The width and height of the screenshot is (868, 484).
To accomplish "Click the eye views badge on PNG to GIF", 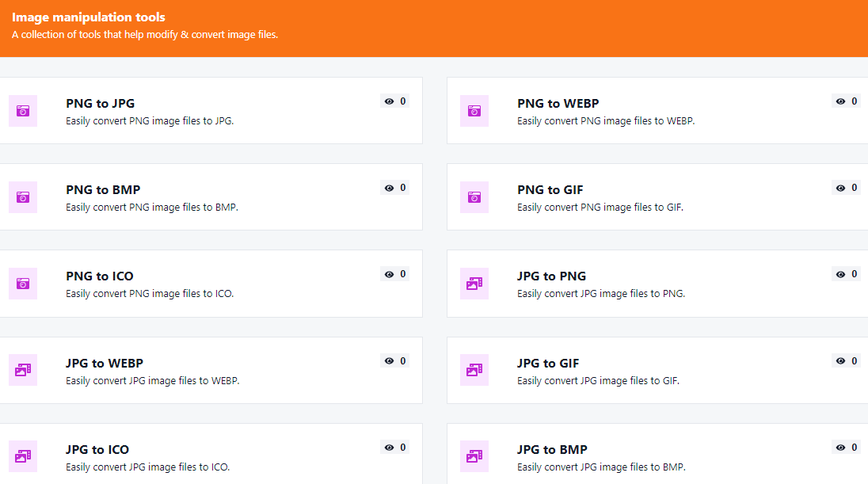I will (x=847, y=188).
